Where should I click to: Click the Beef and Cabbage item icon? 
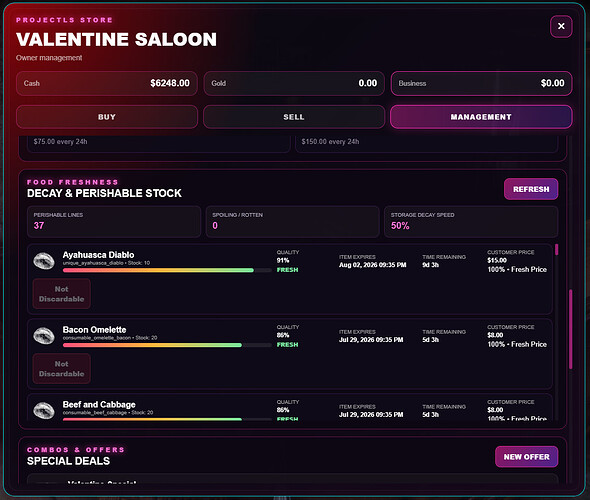44,410
